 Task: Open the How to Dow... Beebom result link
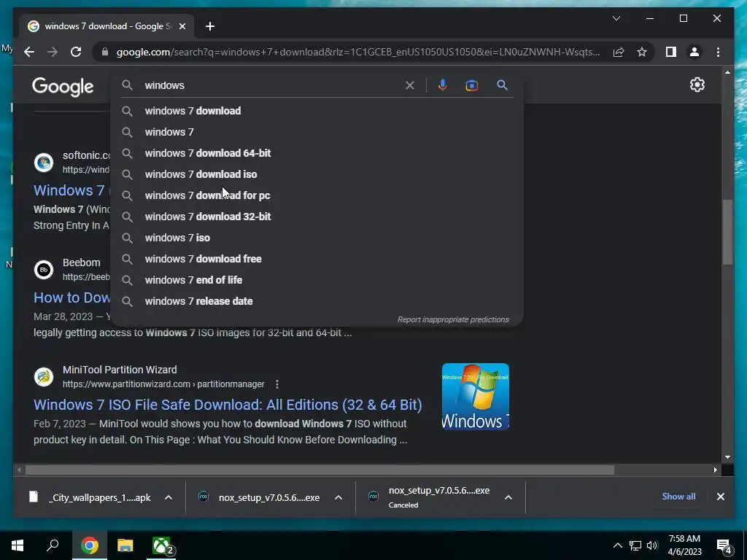[x=72, y=297]
